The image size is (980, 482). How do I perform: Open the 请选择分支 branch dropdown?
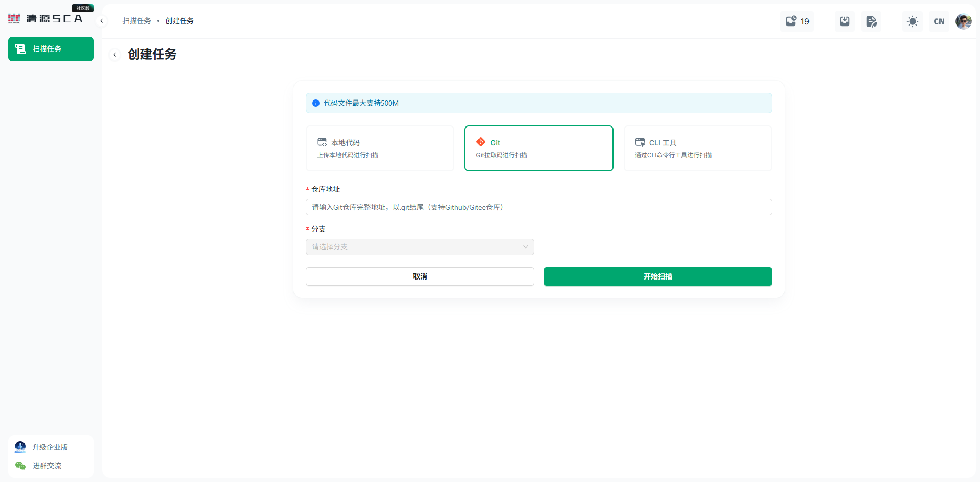pyautogui.click(x=420, y=247)
